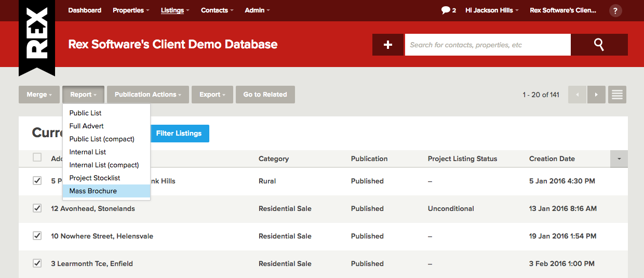The width and height of the screenshot is (644, 278).
Task: Click the 3 Feb 2016 1:00 PM date
Action: pyautogui.click(x=562, y=263)
